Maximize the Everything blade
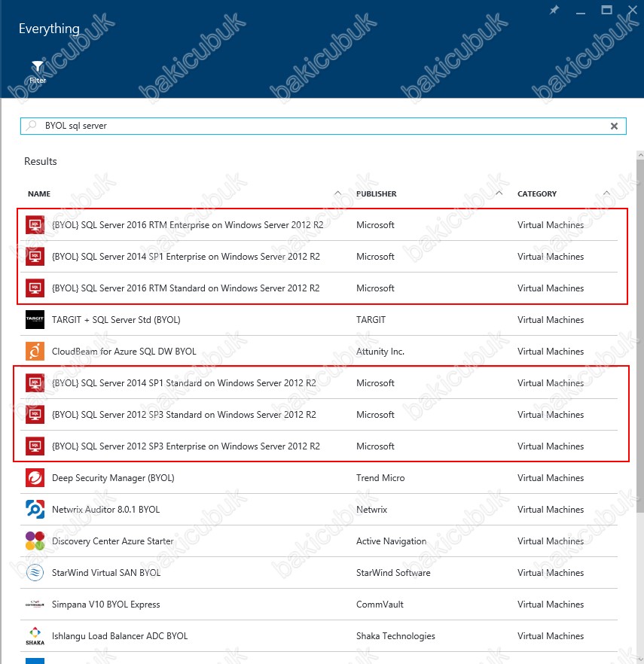Image resolution: width=644 pixels, height=664 pixels. (607, 11)
